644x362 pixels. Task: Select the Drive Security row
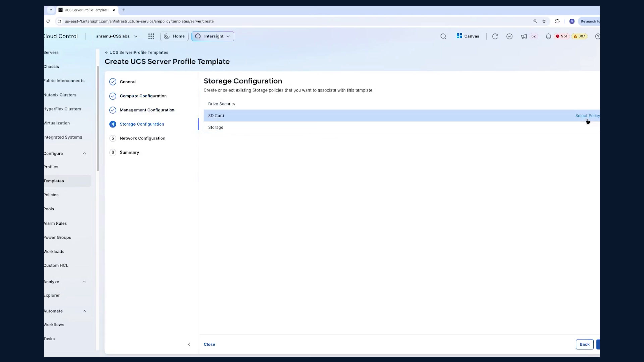click(401, 104)
